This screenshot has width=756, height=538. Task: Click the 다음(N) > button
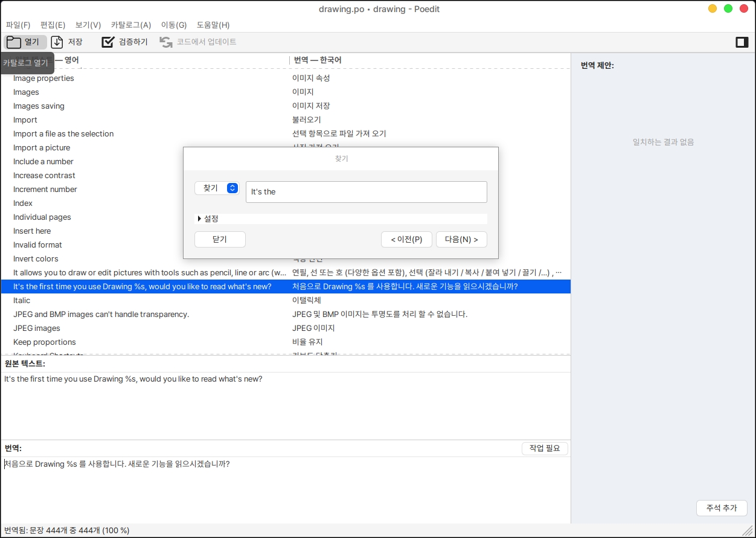click(x=461, y=240)
